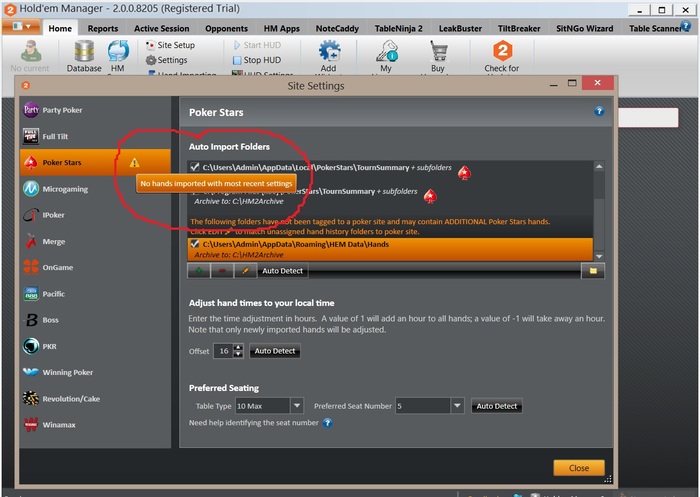Select Revolution/Cake in the site list

[95, 399]
